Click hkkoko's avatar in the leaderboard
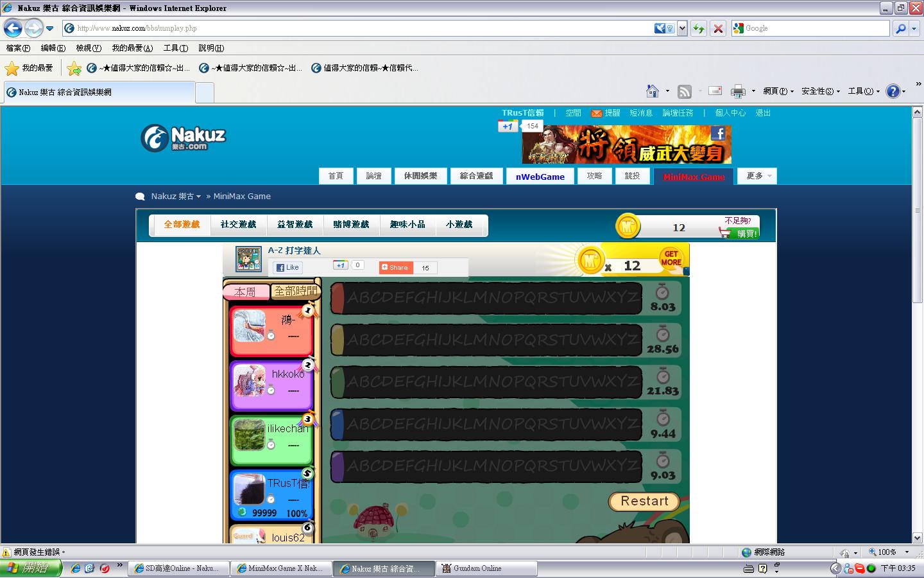924x578 pixels. (x=249, y=380)
